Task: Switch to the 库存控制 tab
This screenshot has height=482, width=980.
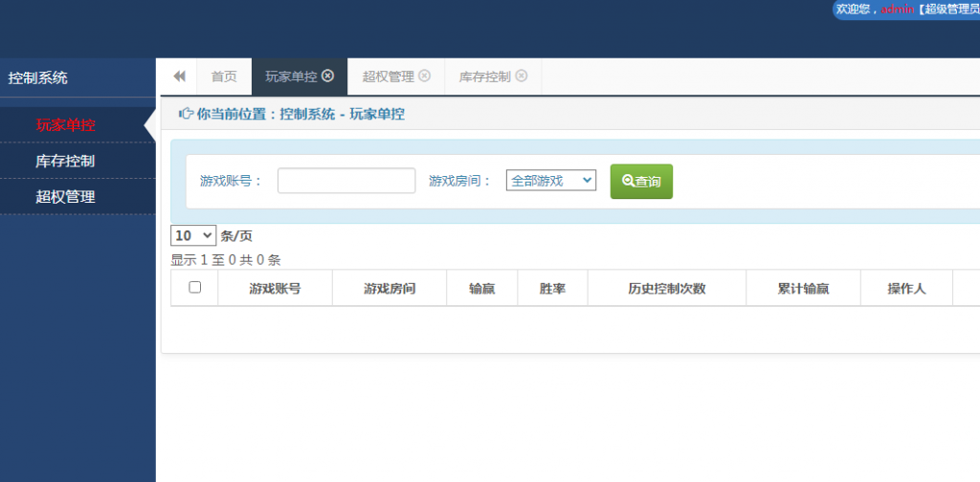Action: click(484, 77)
